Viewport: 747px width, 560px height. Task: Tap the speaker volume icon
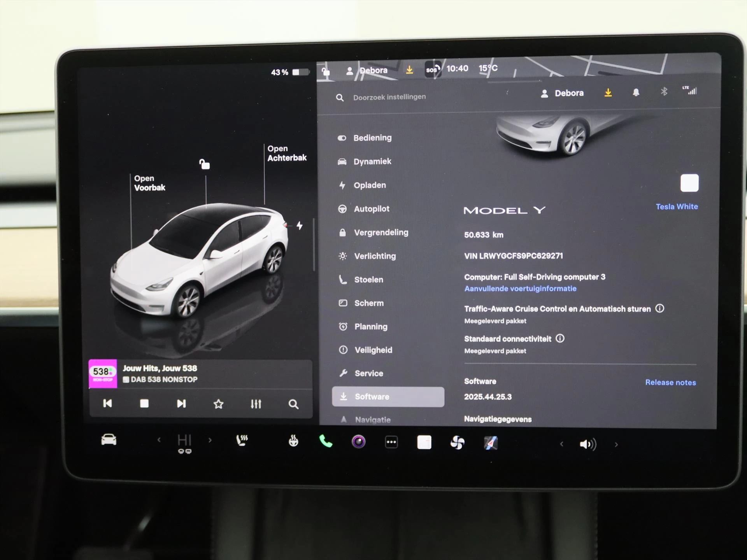point(588,444)
